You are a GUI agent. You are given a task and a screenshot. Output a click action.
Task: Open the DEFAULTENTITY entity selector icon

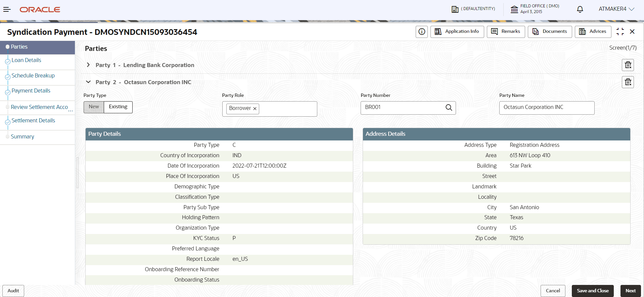click(455, 9)
